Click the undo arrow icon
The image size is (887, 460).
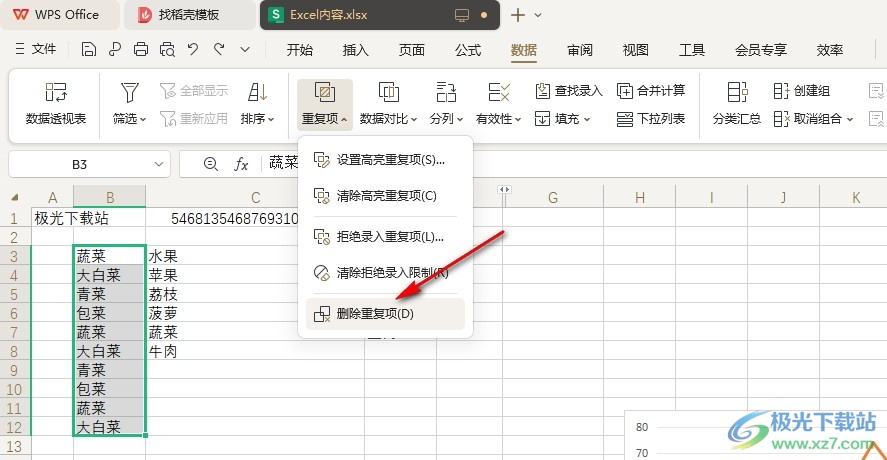point(193,49)
